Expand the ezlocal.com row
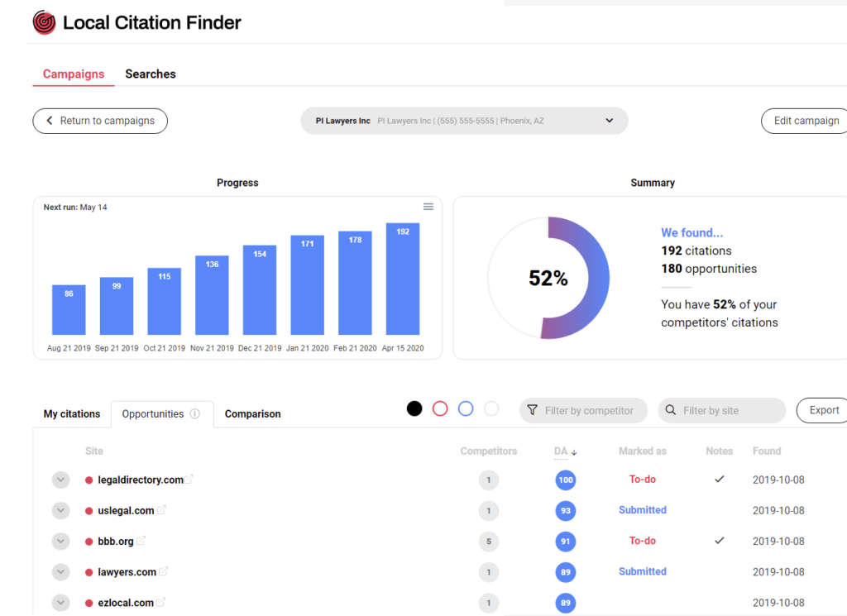 [60, 603]
